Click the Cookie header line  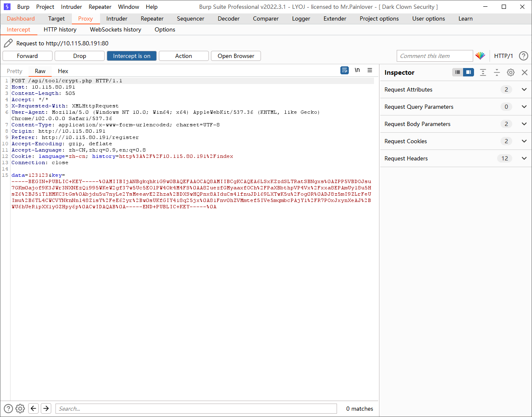pos(122,156)
